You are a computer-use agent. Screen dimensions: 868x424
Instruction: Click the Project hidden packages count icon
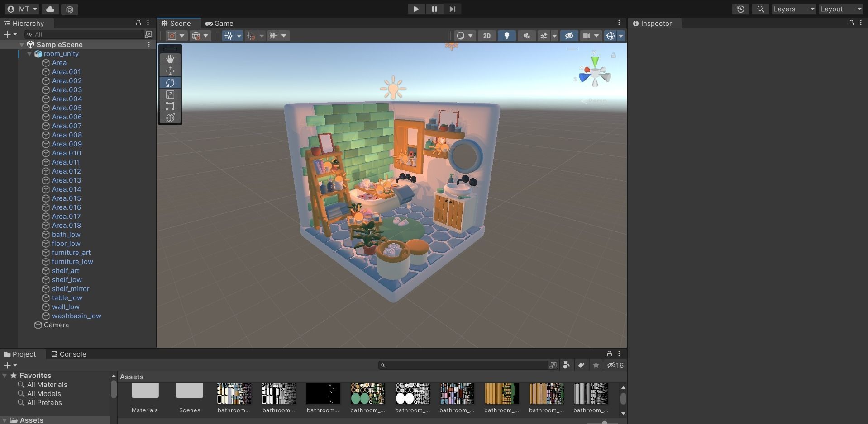(x=615, y=365)
